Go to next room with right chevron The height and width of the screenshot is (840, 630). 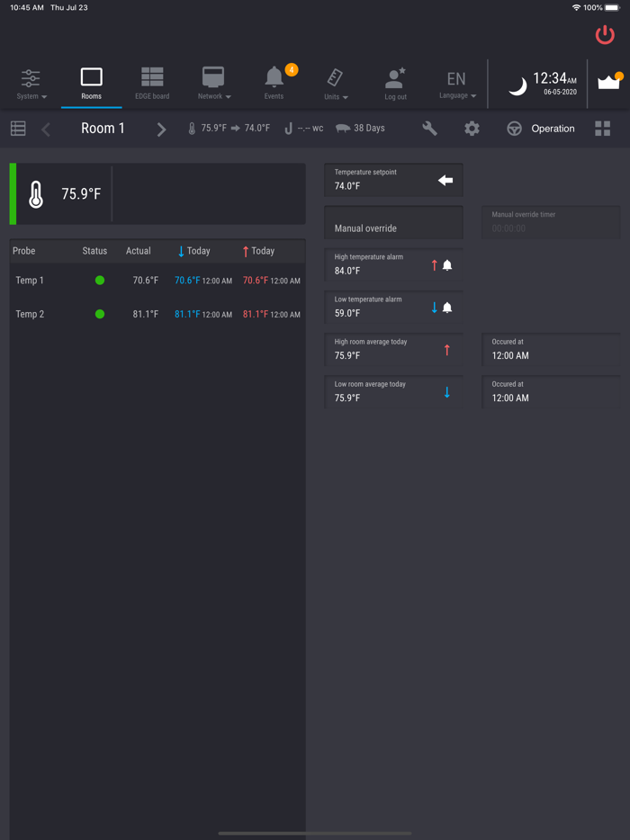pos(161,130)
